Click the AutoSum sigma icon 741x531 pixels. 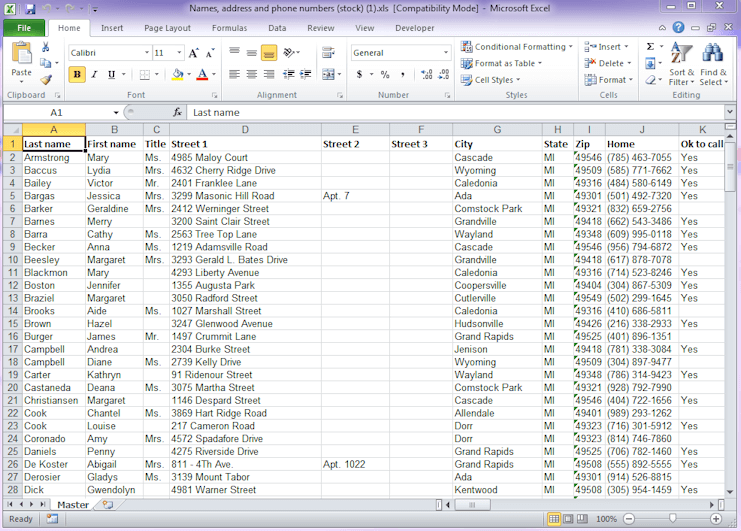click(650, 46)
